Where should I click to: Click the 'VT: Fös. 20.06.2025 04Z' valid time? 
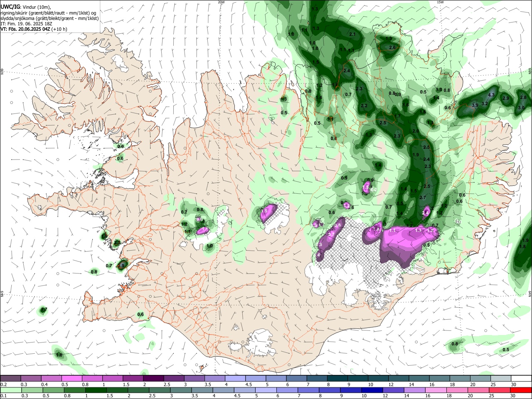click(26, 29)
